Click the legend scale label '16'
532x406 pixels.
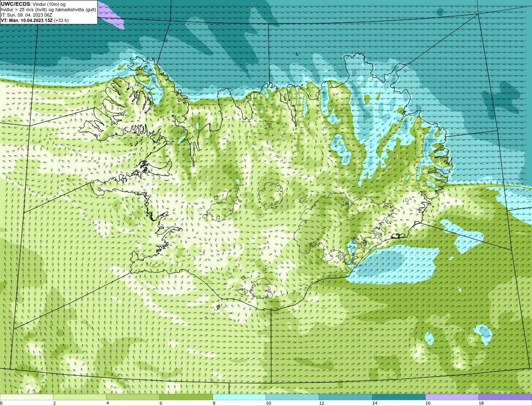click(428, 403)
